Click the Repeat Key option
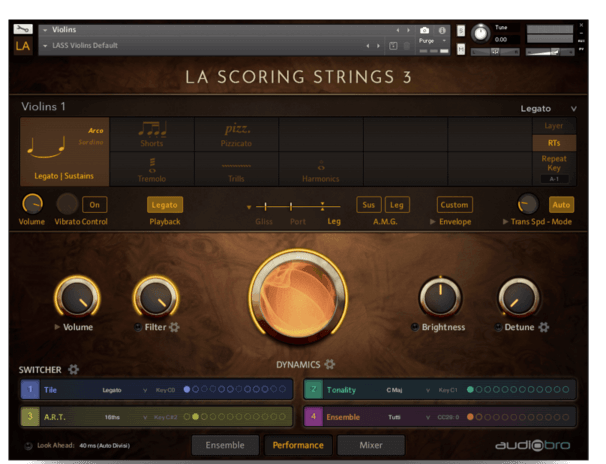Screen dimensions: 606x464 tap(554, 163)
